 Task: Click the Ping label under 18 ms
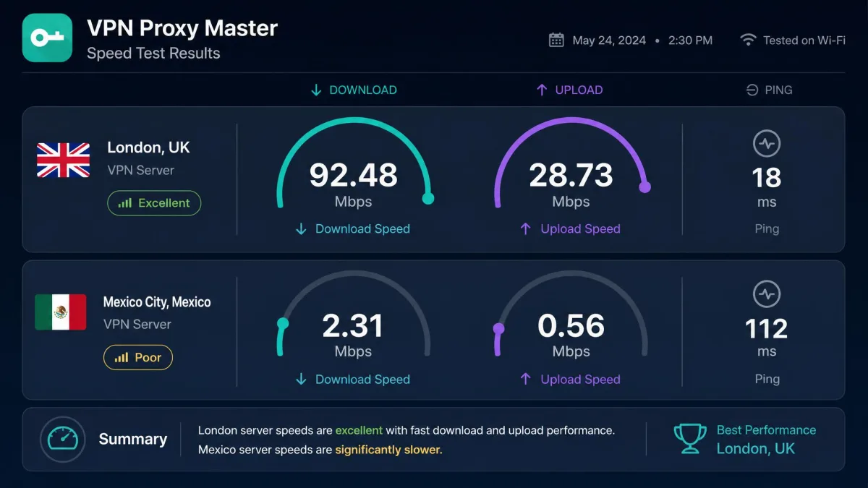click(767, 229)
